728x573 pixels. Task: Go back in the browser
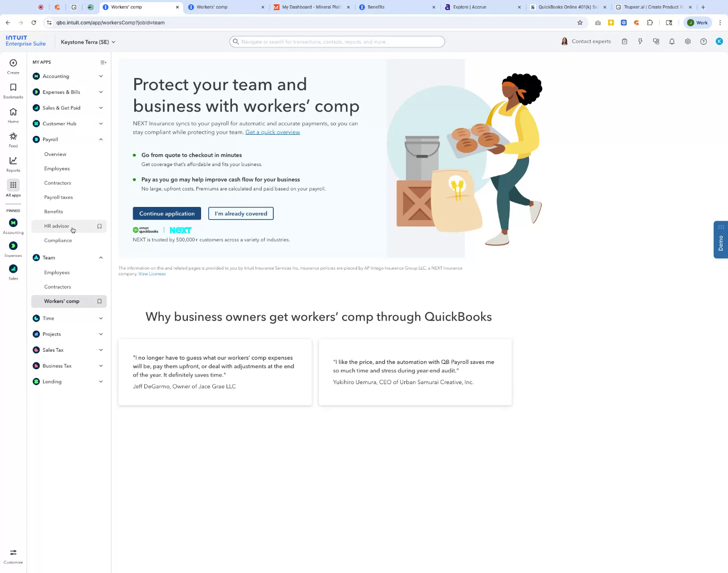pyautogui.click(x=8, y=22)
